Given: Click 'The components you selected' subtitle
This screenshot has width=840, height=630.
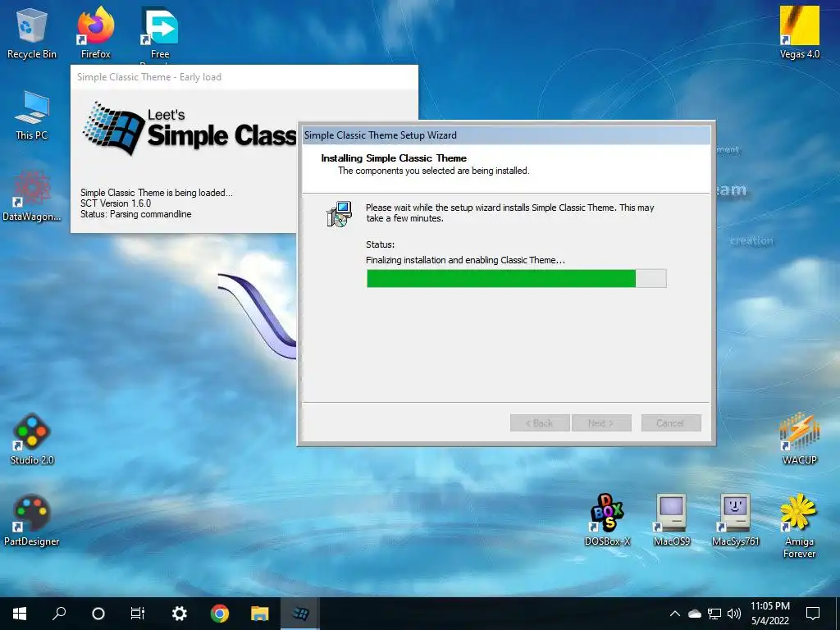Looking at the screenshot, I should coord(433,171).
